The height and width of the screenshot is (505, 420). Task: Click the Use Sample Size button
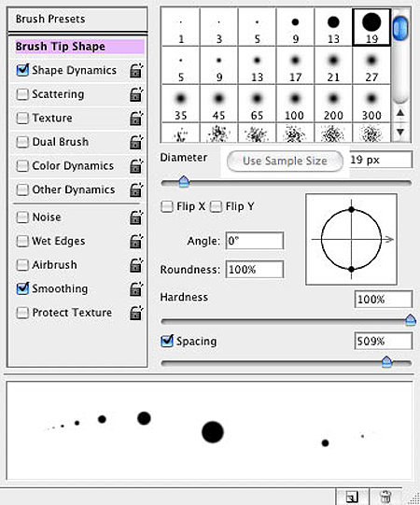pos(285,161)
